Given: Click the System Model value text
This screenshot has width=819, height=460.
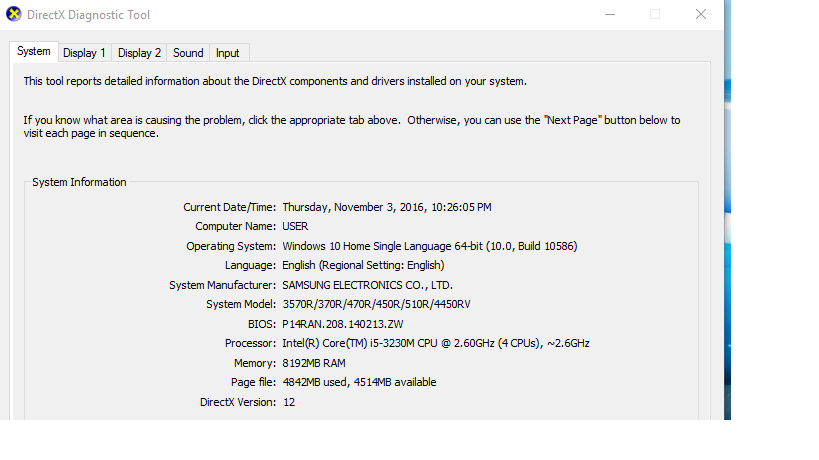Looking at the screenshot, I should point(376,304).
